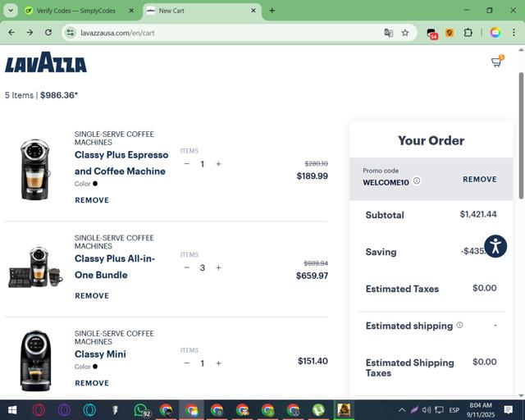Go back in browser
Image resolution: width=525 pixels, height=420 pixels.
[x=11, y=33]
